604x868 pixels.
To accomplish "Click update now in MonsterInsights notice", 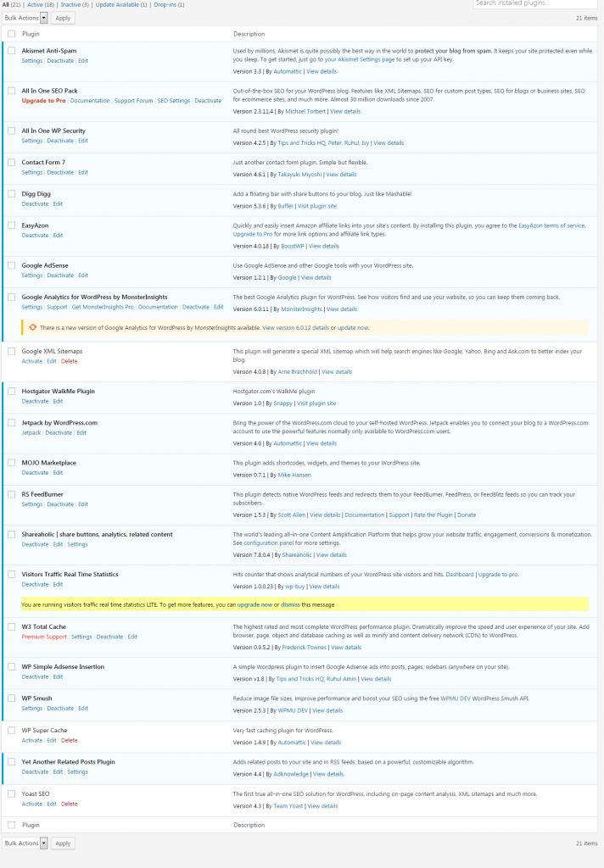I will coord(353,328).
